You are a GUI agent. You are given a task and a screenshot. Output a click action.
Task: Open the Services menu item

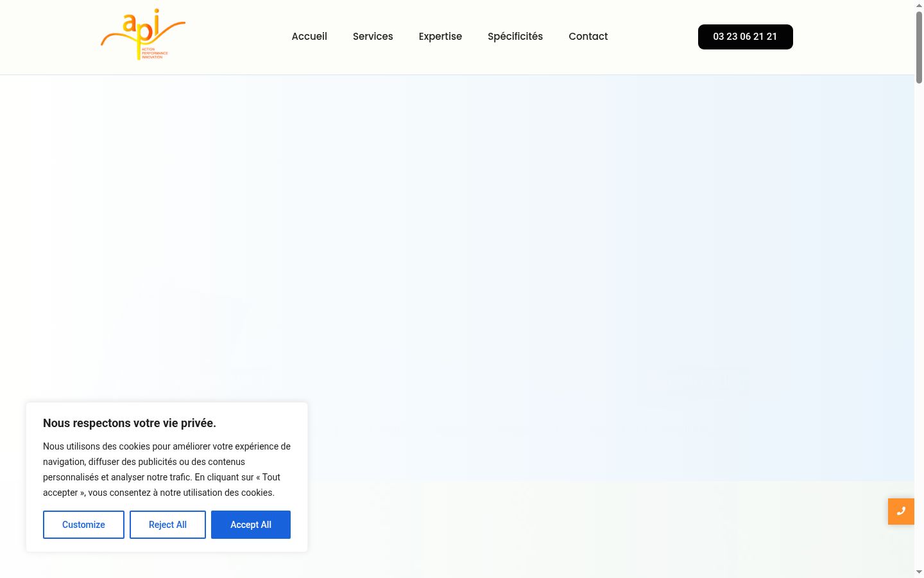coord(373,37)
